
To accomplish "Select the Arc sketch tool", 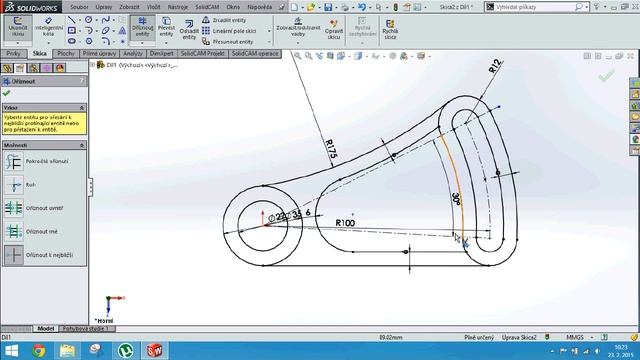I will point(89,31).
